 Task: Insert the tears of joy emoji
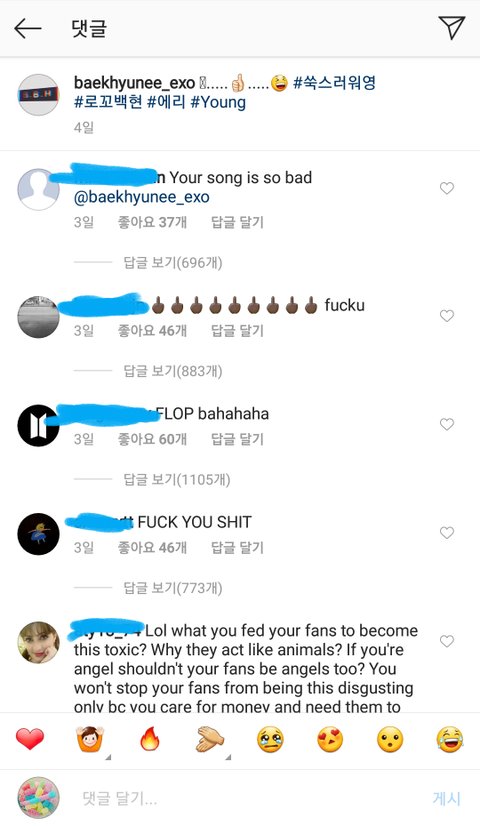[449, 740]
